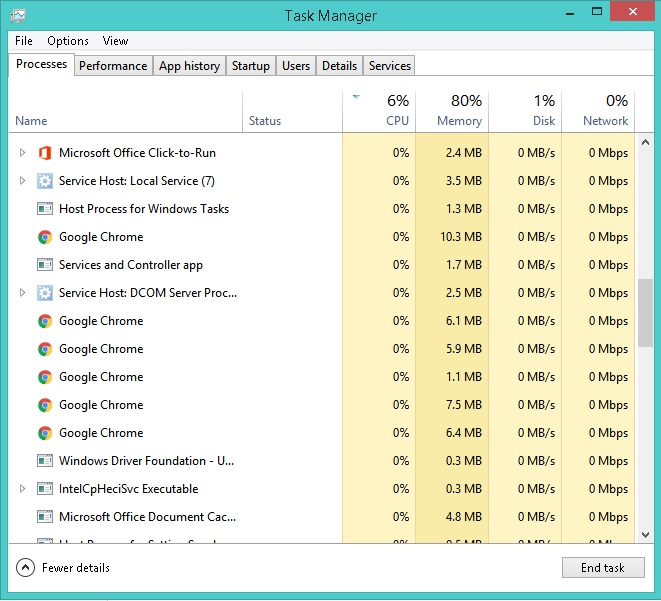The height and width of the screenshot is (601, 661).
Task: Click the Chrome icon with 10.3 MB memory
Action: coord(45,237)
